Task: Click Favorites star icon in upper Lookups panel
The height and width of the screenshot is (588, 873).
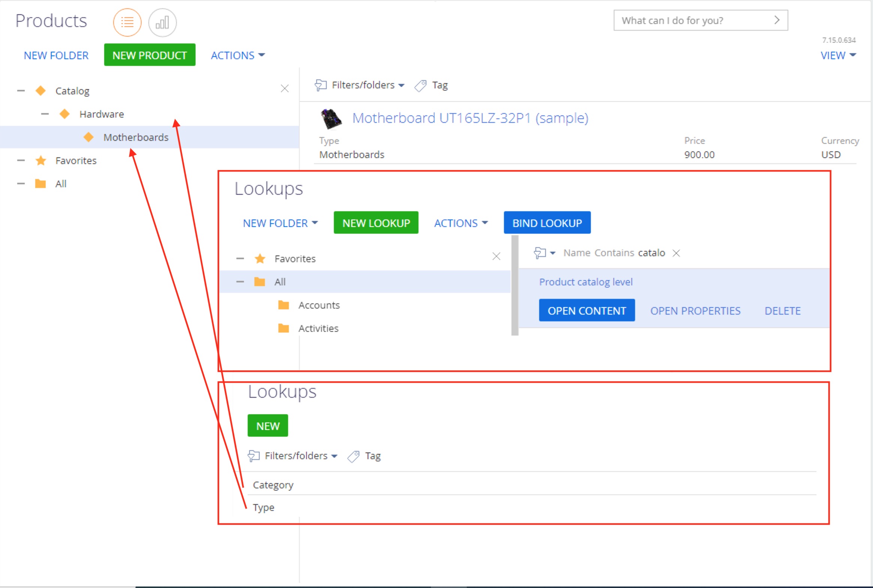Action: pos(260,259)
